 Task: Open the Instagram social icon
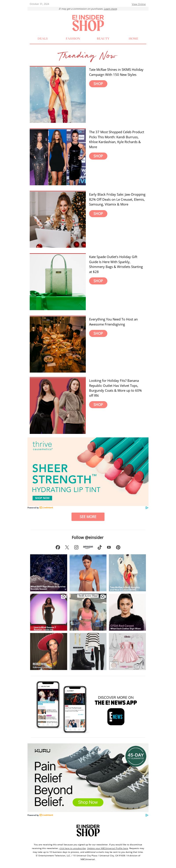tap(76, 547)
